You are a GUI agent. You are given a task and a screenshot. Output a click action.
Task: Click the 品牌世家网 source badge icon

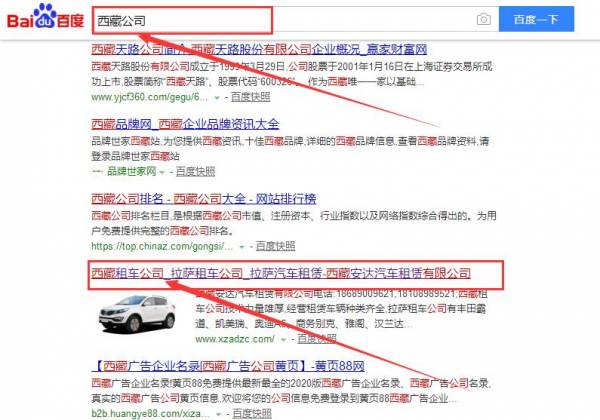click(x=97, y=171)
